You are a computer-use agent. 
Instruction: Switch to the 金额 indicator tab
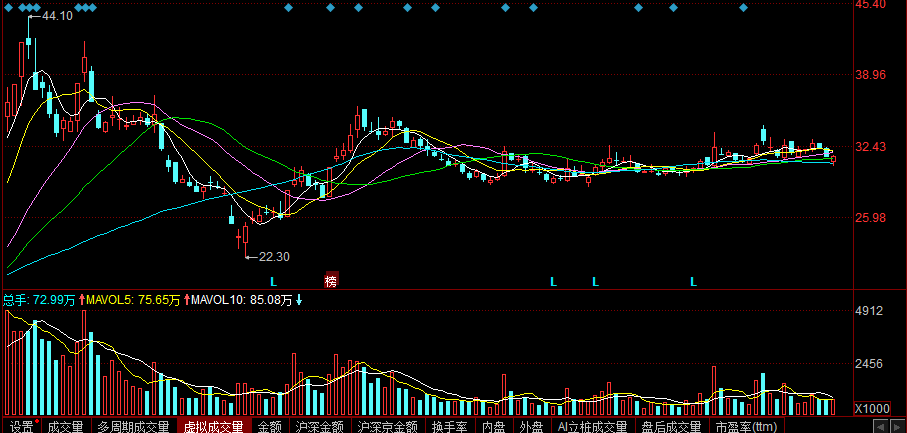click(x=270, y=427)
